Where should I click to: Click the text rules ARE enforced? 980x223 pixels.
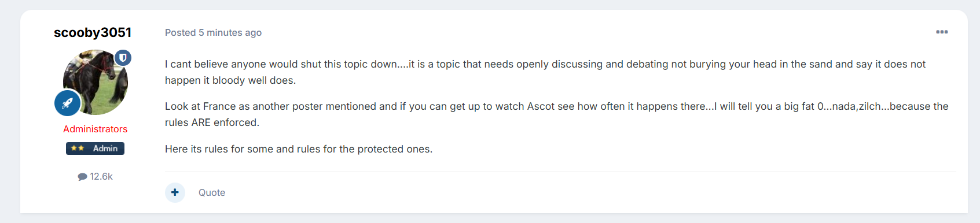pyautogui.click(x=212, y=122)
